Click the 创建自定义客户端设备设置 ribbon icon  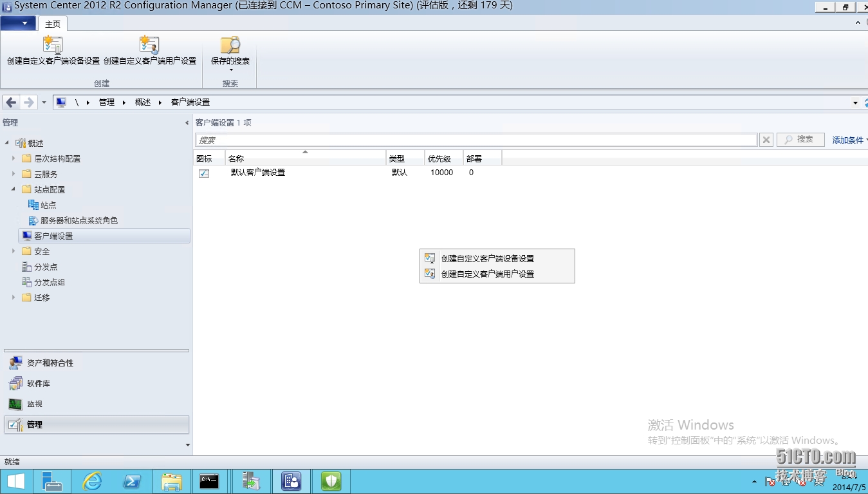[53, 44]
